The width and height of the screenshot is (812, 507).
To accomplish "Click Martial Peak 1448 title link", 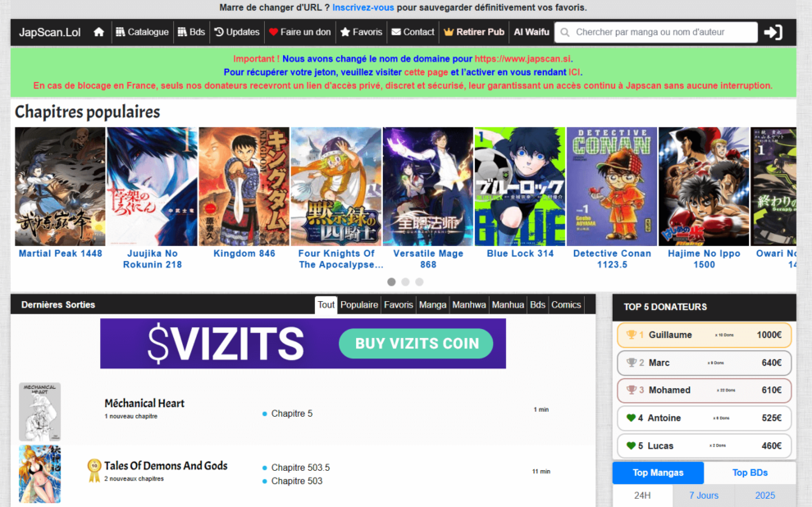I will [60, 253].
